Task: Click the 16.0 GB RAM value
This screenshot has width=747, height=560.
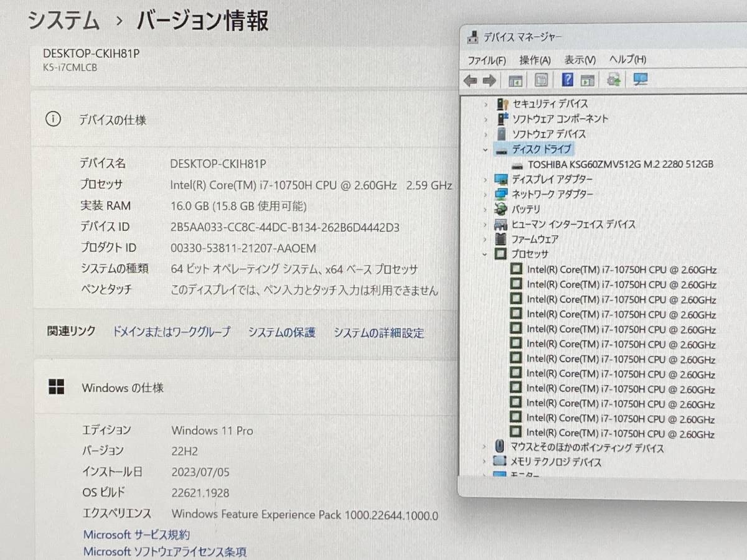Action: click(238, 206)
